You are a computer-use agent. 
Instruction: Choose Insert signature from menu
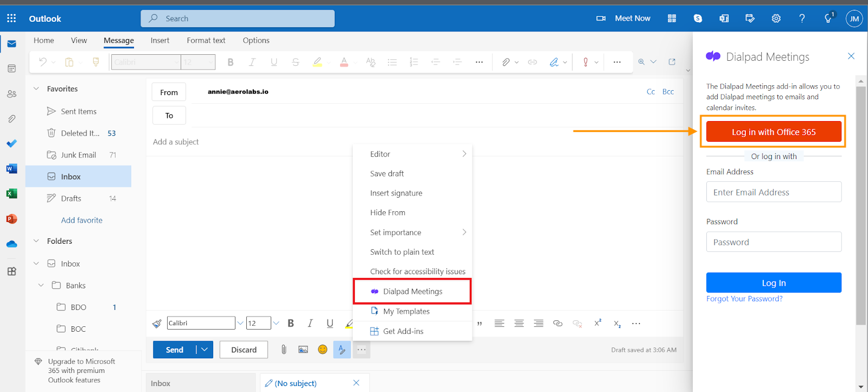tap(413, 193)
